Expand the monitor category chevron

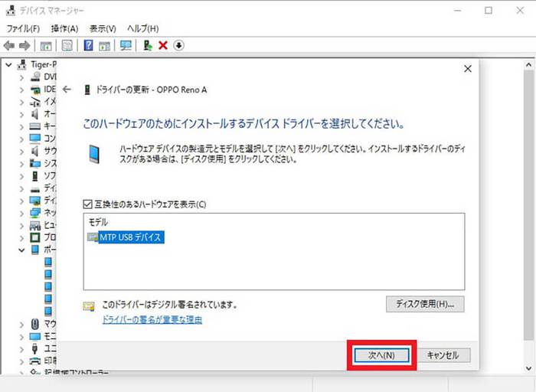click(21, 337)
